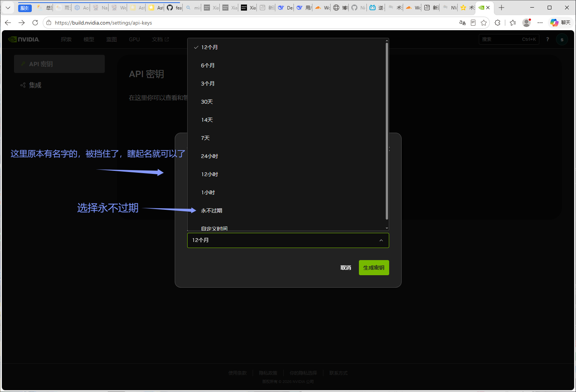The height and width of the screenshot is (392, 576).
Task: Open the browser profile avatar
Action: pos(526,23)
